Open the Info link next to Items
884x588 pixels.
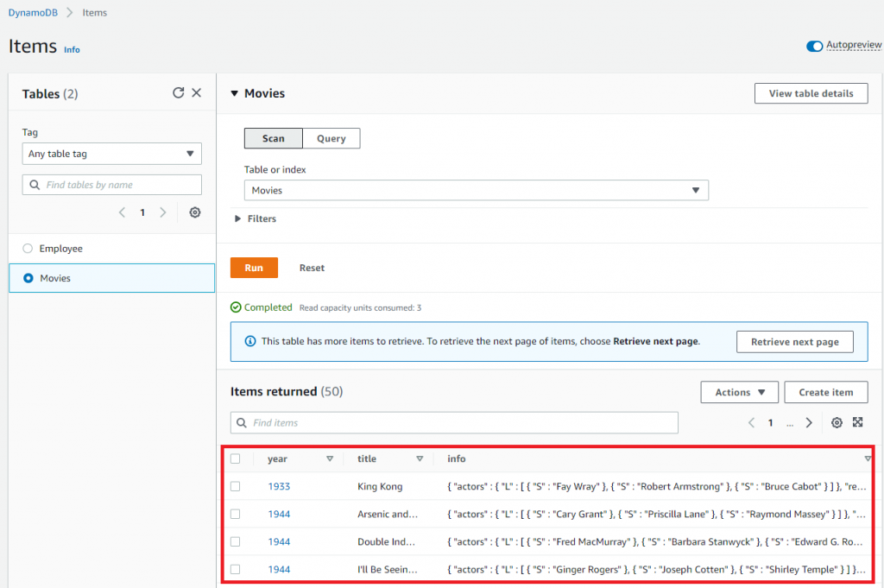pos(72,49)
